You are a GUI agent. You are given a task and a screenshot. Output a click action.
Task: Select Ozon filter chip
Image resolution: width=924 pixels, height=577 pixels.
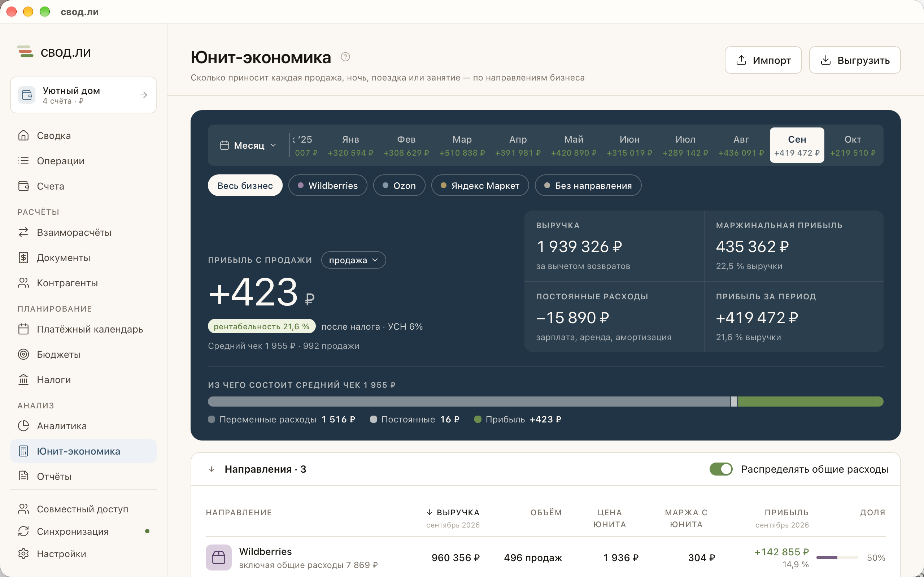[399, 186]
